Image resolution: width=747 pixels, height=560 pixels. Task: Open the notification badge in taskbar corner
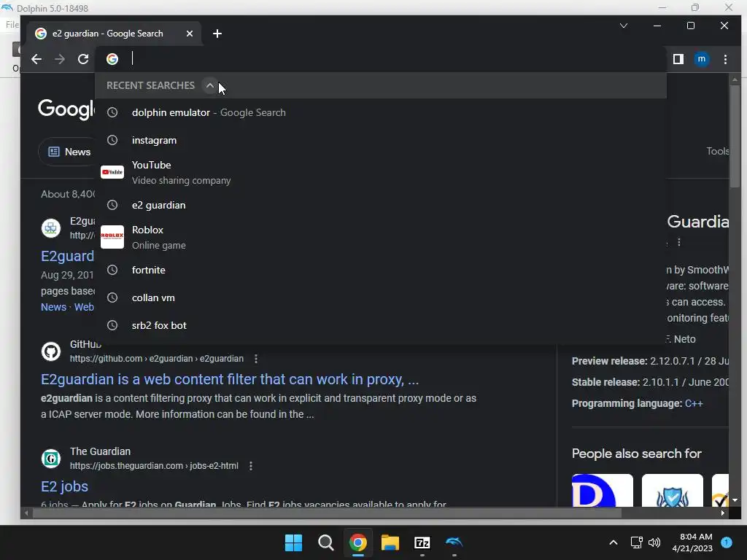(x=727, y=542)
